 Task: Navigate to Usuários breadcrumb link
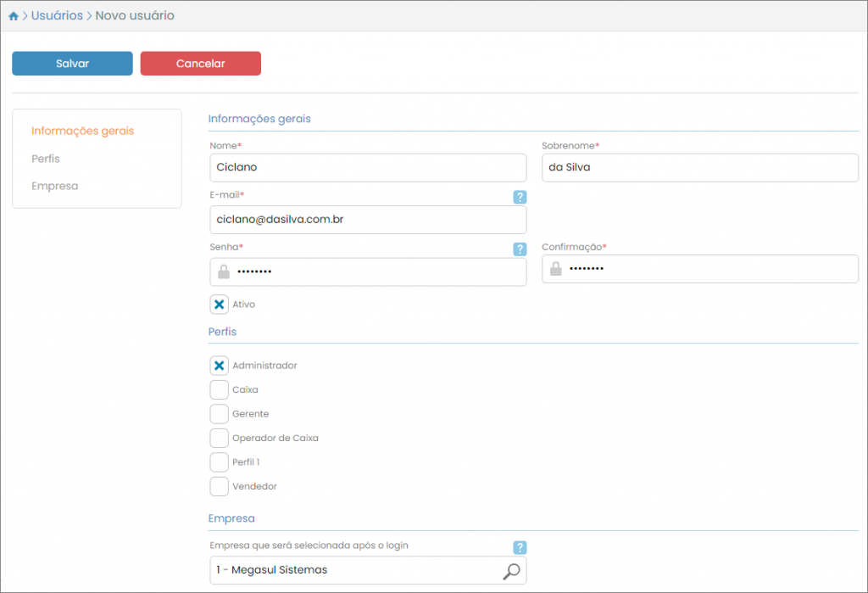point(57,16)
